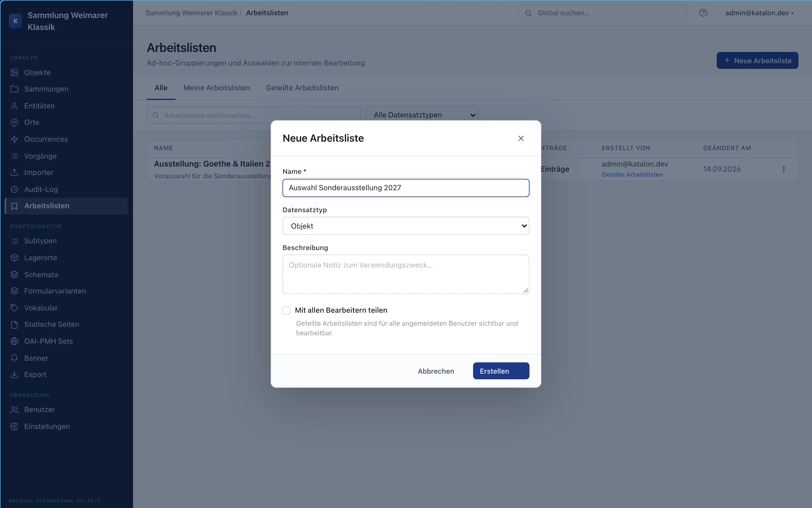
Task: Click the Vorgänge list icon
Action: pyautogui.click(x=14, y=156)
